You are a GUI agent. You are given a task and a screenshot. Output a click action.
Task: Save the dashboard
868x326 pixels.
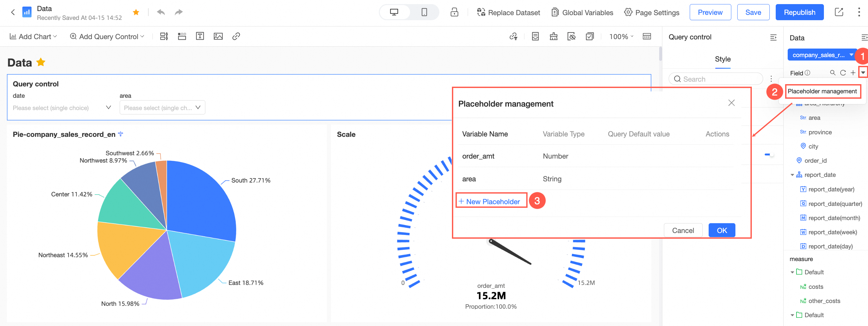coord(753,13)
